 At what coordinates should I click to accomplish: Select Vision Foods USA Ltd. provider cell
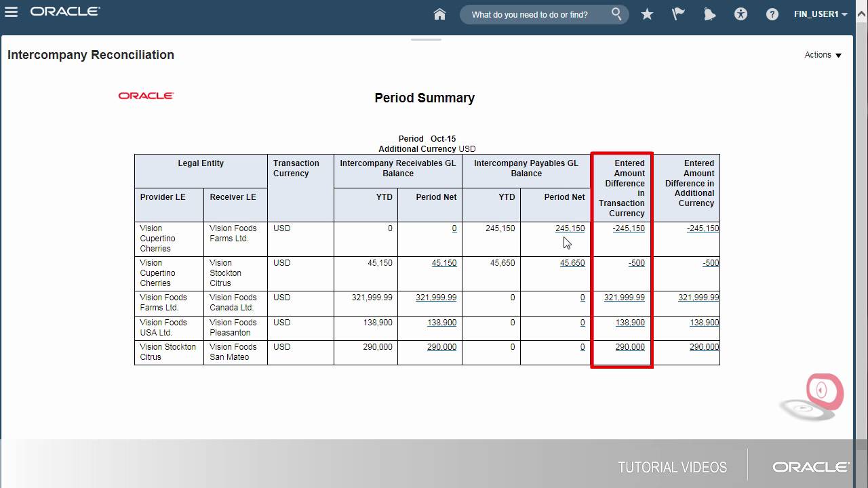tap(169, 328)
